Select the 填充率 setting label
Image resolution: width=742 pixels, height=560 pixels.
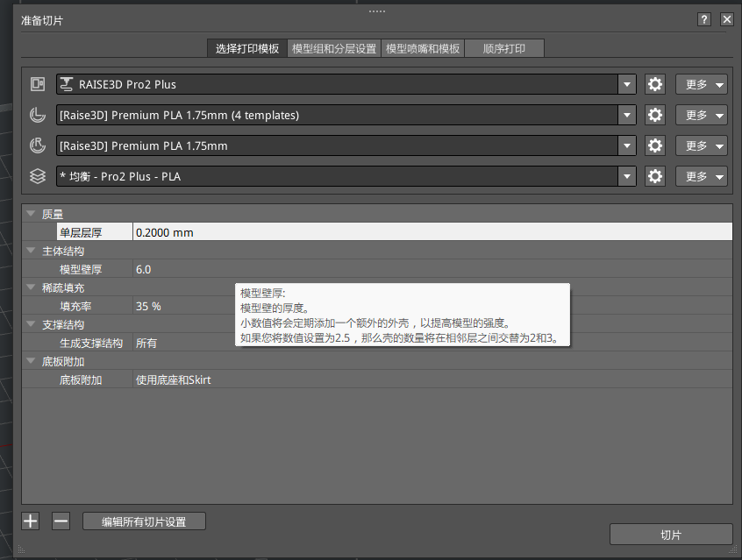[x=75, y=306]
